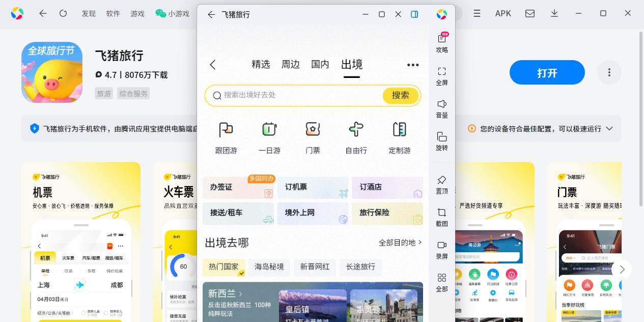The image size is (644, 322).
Task: Toggle 全屏 fullscreen in sidebar
Action: coord(442,76)
